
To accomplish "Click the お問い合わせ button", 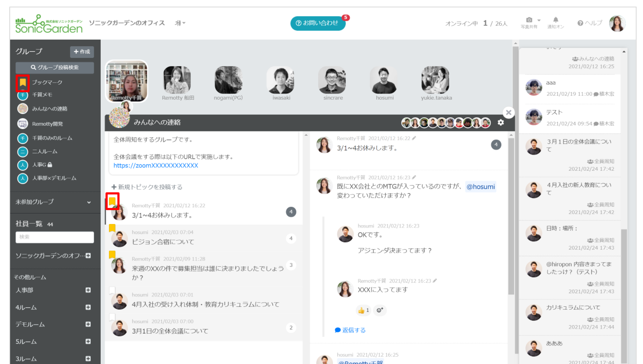I will coord(317,23).
